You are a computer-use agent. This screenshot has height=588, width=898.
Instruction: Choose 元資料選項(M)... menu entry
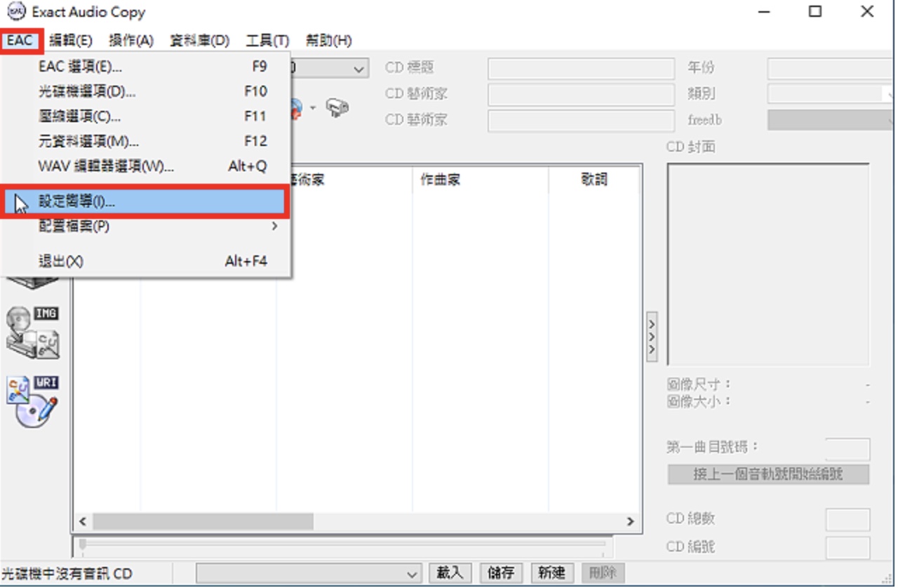click(x=147, y=141)
